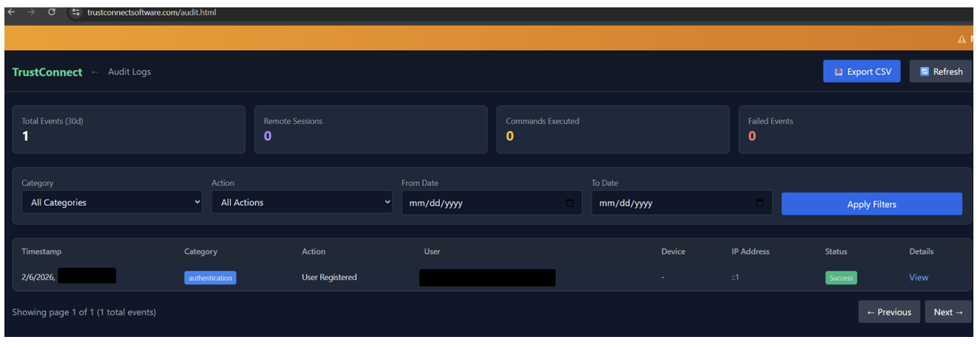Open the View details link

click(x=918, y=278)
